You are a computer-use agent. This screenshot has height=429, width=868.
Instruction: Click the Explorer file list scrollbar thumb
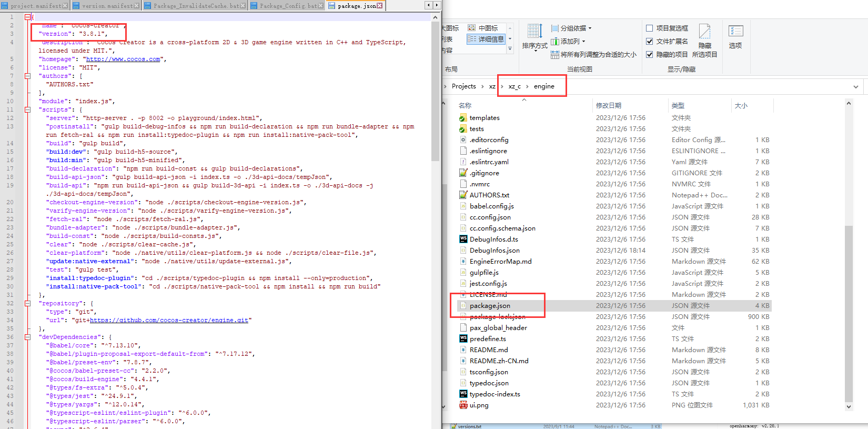coord(849,314)
